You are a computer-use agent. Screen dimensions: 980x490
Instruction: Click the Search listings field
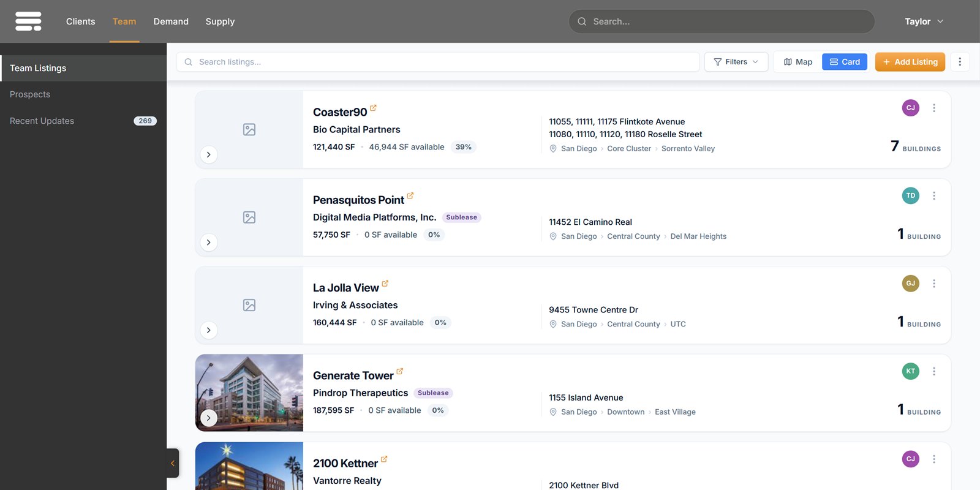(x=438, y=62)
